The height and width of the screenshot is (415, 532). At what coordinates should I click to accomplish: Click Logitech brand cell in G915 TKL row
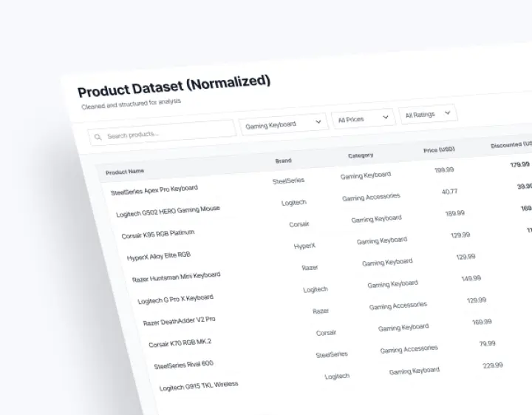click(337, 377)
